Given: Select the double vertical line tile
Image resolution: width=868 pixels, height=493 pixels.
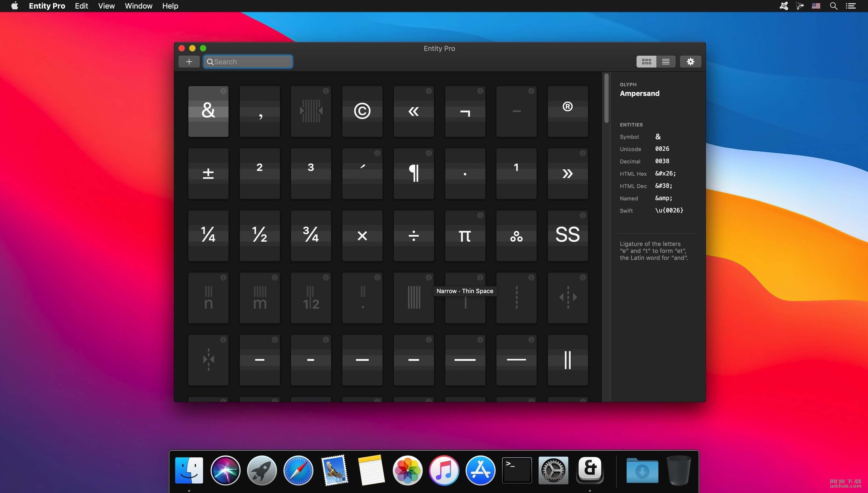Looking at the screenshot, I should tap(568, 360).
